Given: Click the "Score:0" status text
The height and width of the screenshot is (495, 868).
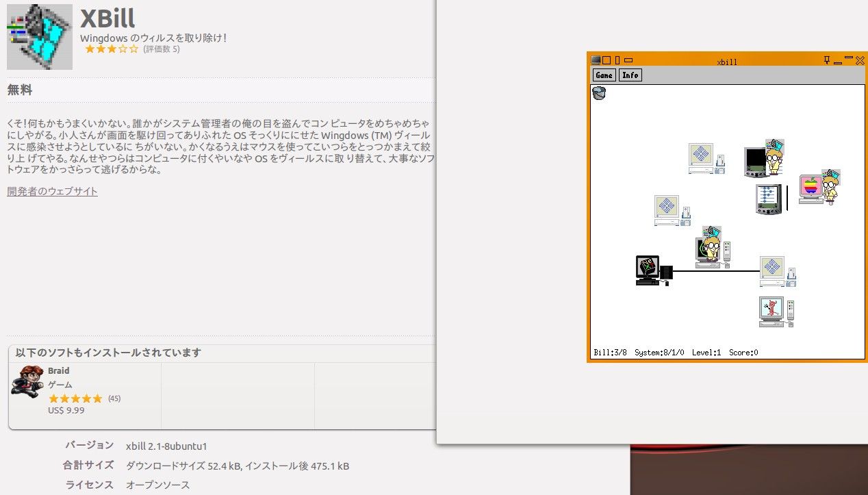Looking at the screenshot, I should point(743,353).
